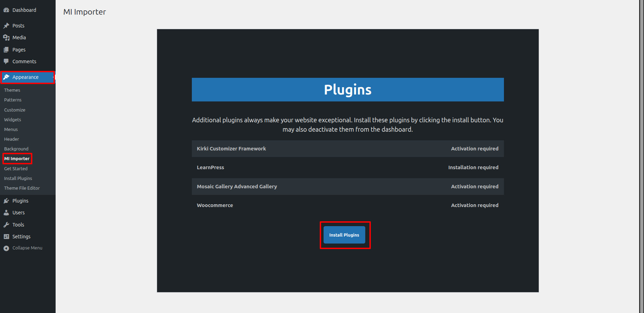
Task: Click the Users person icon
Action: 6,213
